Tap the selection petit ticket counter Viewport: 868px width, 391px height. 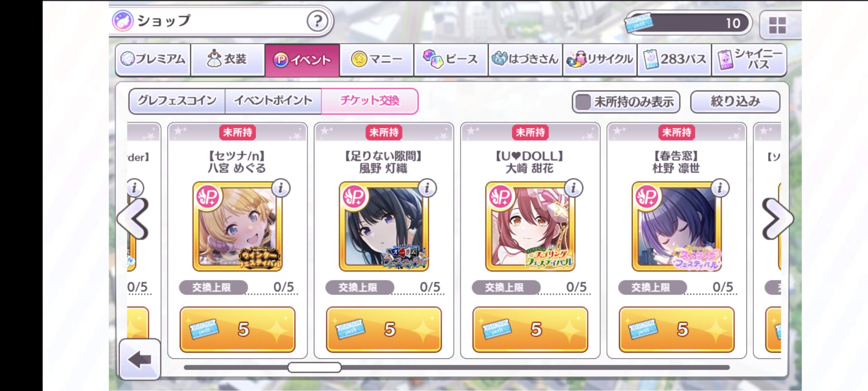[x=688, y=23]
